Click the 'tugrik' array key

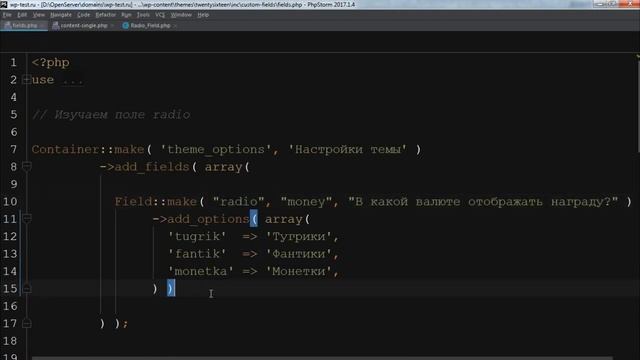197,236
